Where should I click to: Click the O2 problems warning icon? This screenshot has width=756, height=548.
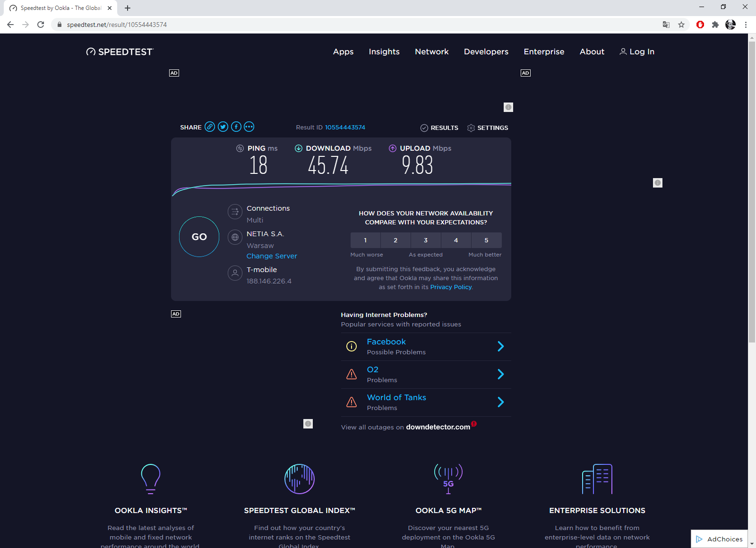pos(352,374)
